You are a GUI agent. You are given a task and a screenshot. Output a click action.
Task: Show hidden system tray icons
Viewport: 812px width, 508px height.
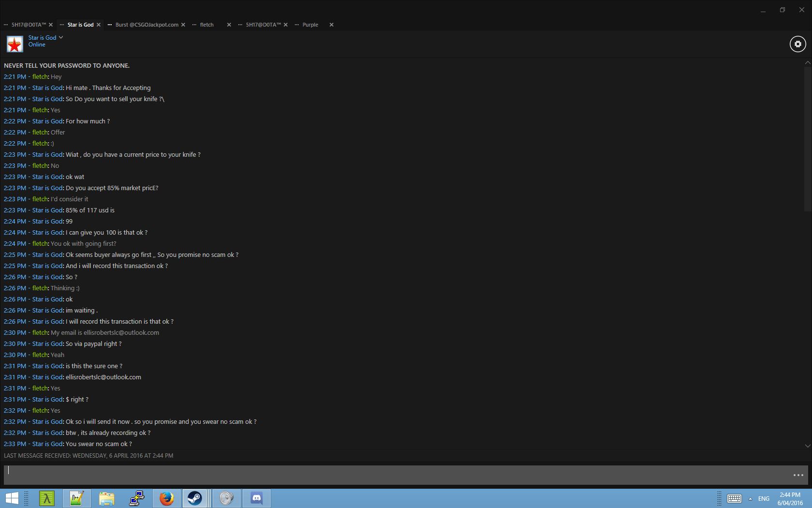pos(750,499)
